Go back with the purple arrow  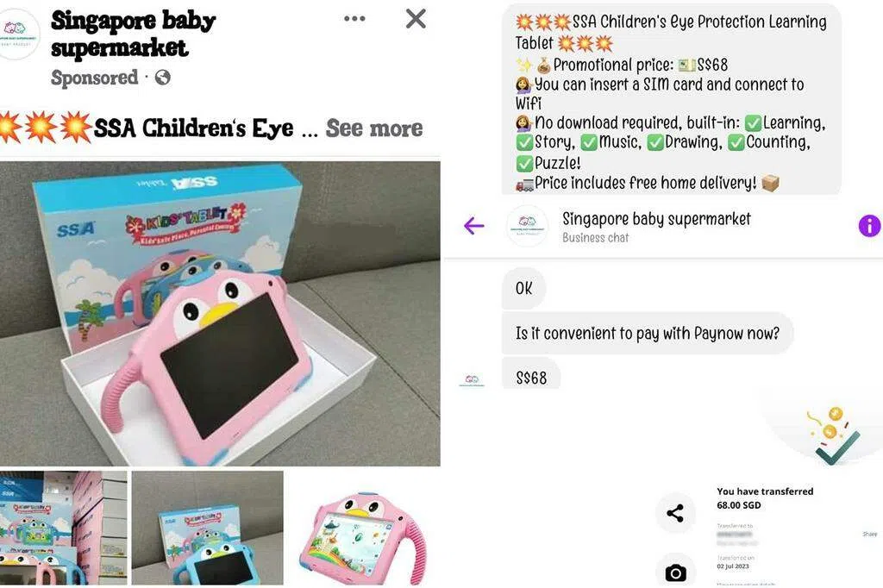(473, 226)
